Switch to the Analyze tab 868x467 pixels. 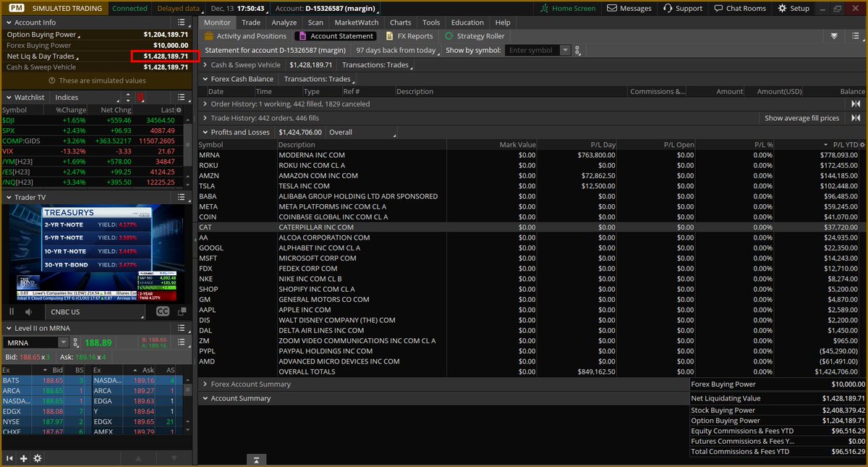(284, 22)
